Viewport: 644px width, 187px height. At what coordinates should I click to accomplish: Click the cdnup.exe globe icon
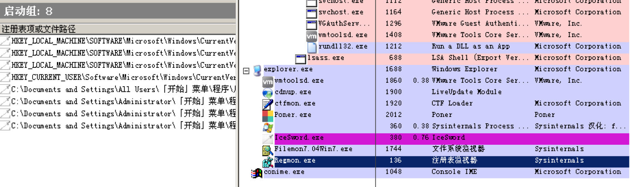268,93
